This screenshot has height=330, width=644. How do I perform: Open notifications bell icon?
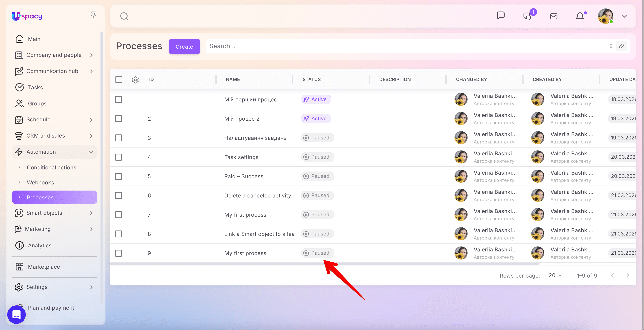click(x=580, y=17)
